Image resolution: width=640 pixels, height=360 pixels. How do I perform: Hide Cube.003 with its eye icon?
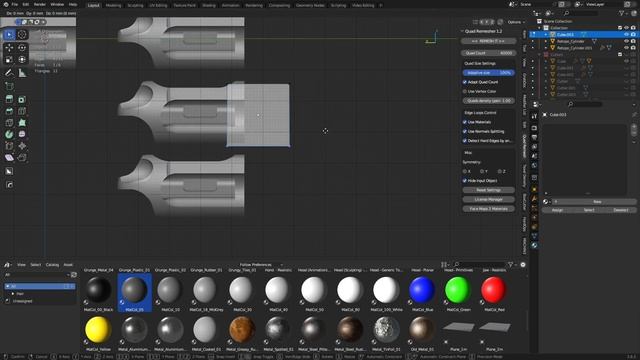click(x=627, y=35)
